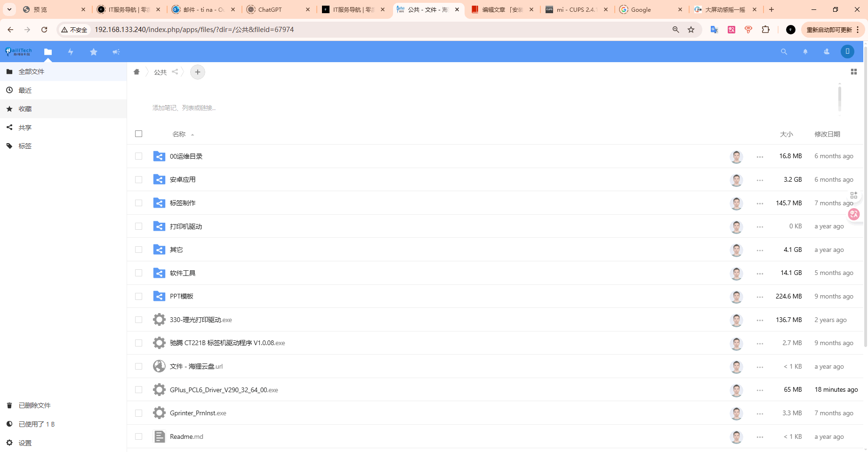This screenshot has height=452, width=868.
Task: Click the 重新启动即可更新 button
Action: 829,30
